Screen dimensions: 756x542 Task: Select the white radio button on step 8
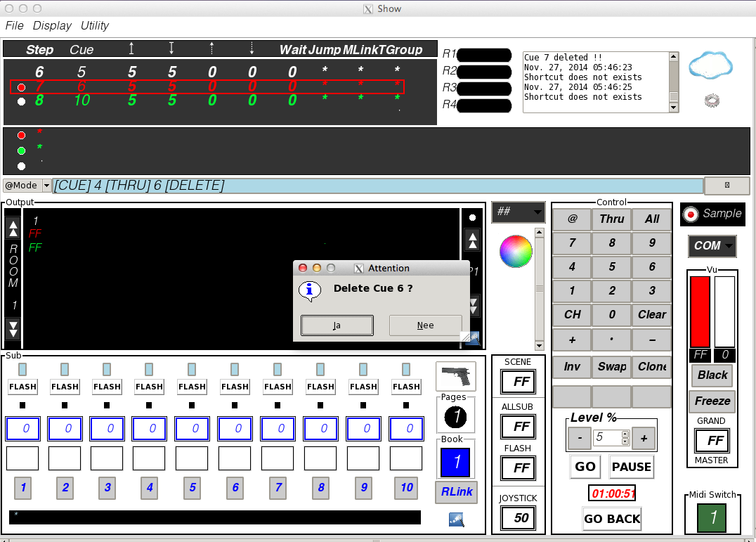[x=21, y=101]
